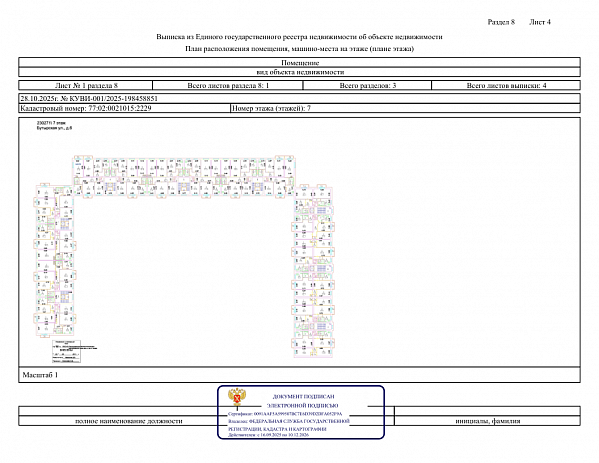
Task: Click the 'Номер этажа (этажей): 7' cell
Action: point(405,108)
